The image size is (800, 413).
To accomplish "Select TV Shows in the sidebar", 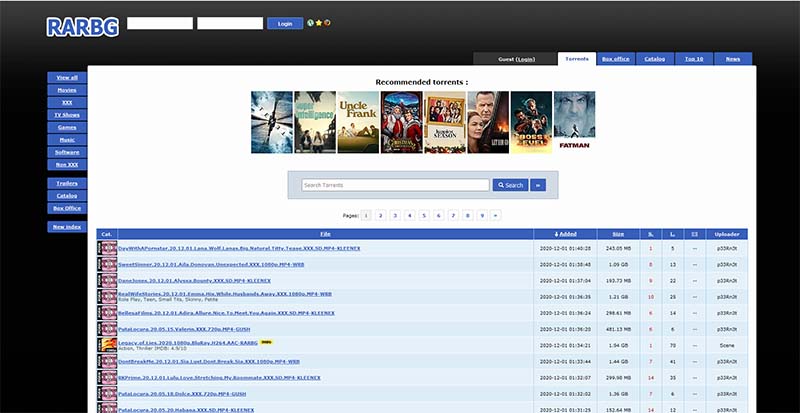I will (67, 115).
